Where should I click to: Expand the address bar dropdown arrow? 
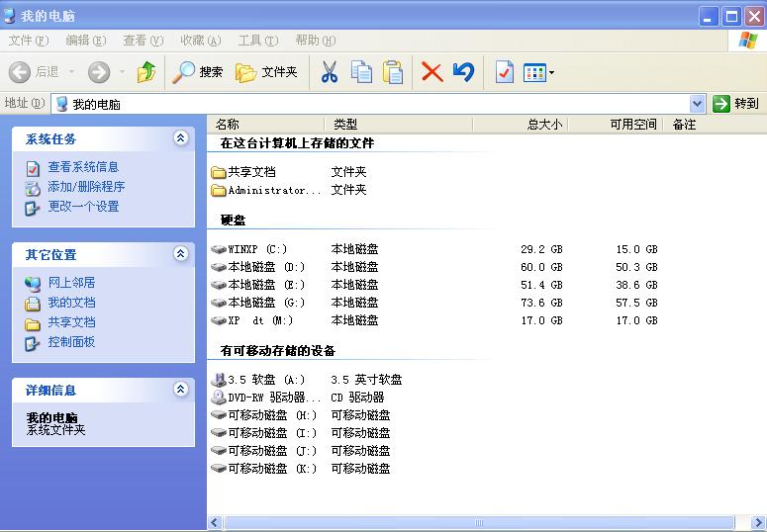[697, 104]
